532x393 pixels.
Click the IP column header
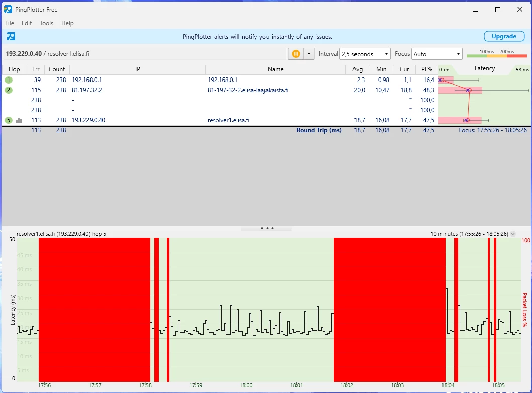137,69
